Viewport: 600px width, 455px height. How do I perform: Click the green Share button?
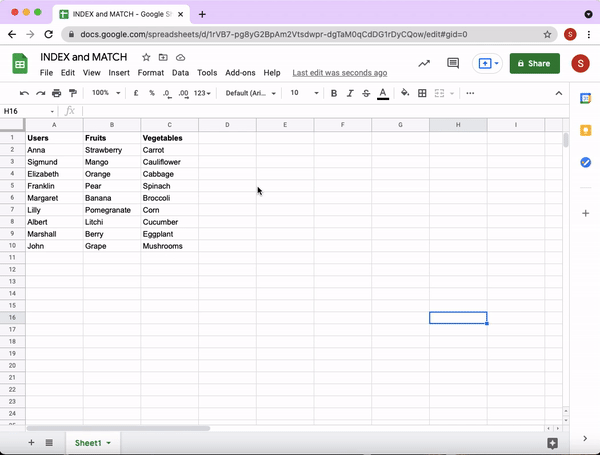pyautogui.click(x=535, y=64)
